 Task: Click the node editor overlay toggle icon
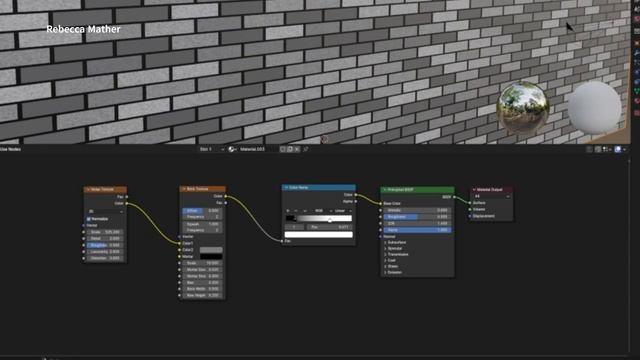pyautogui.click(x=618, y=149)
